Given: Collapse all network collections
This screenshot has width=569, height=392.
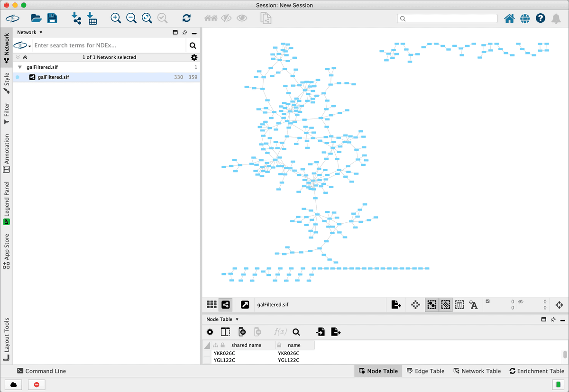Looking at the screenshot, I should pyautogui.click(x=25, y=57).
